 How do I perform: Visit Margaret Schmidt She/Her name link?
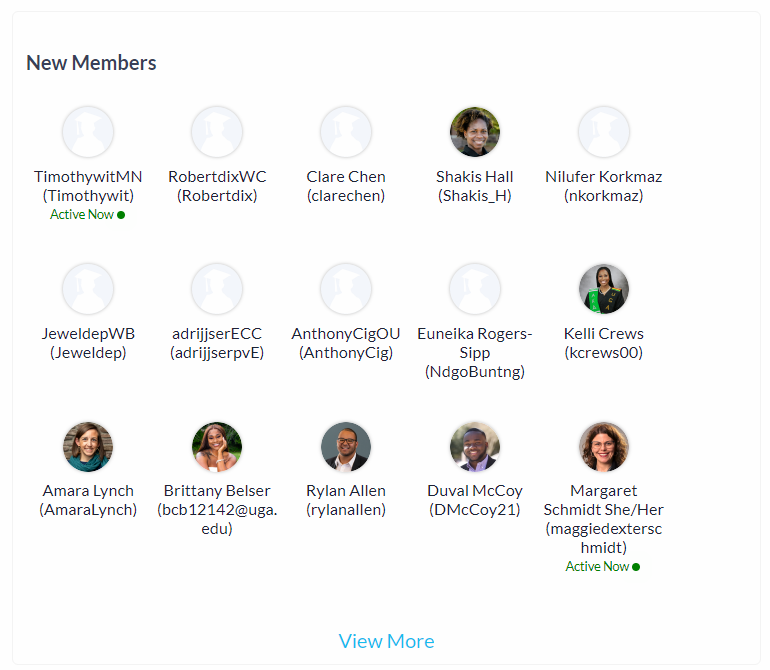[604, 519]
